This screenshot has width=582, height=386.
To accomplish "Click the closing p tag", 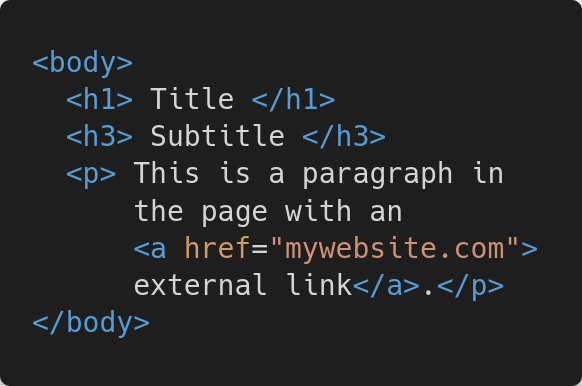I will tap(470, 286).
